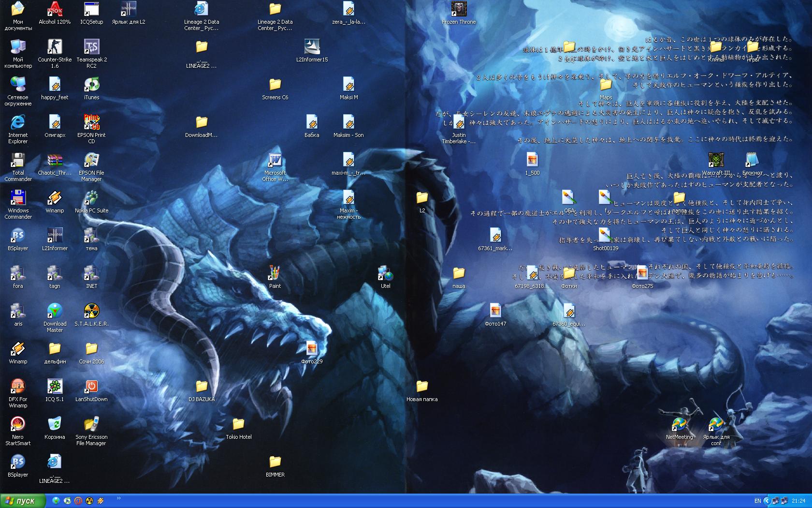Viewport: 812px width, 508px height.
Task: Select the ICQSetup installer icon
Action: pos(91,13)
